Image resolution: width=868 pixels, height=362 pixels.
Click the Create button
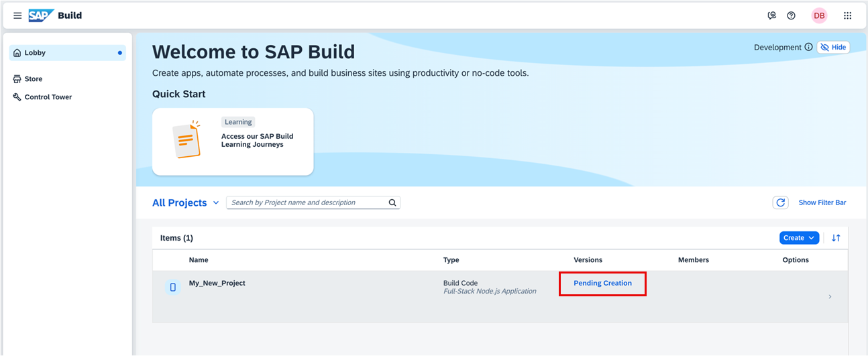click(x=799, y=238)
